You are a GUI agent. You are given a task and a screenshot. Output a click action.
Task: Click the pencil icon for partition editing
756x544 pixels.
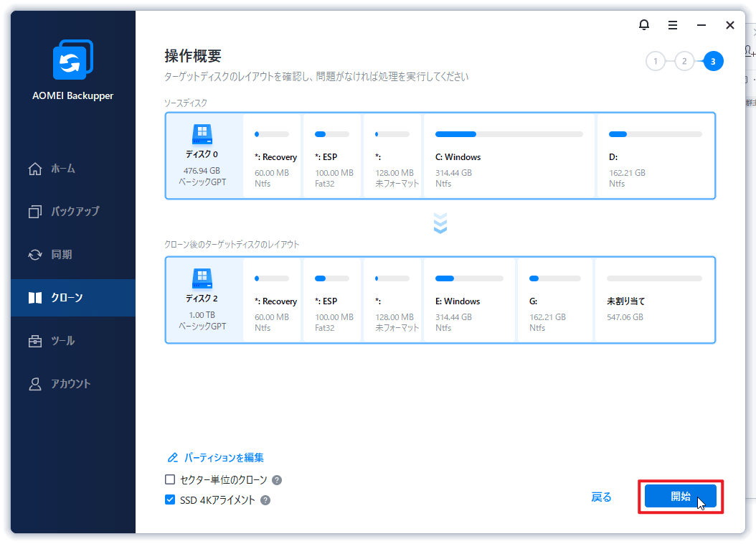point(172,458)
